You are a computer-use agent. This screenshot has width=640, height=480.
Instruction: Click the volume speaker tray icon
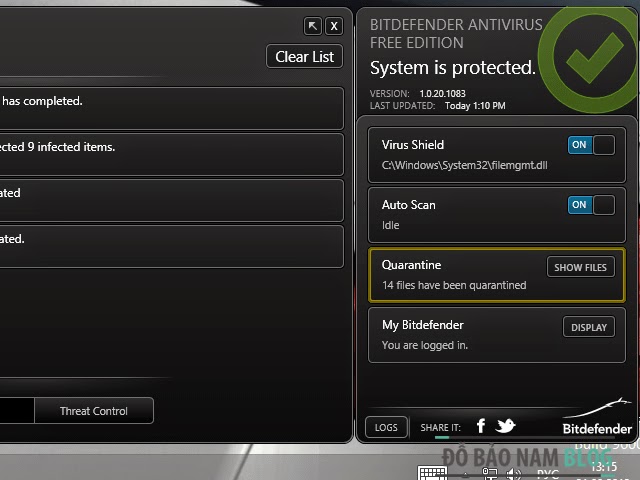point(513,474)
